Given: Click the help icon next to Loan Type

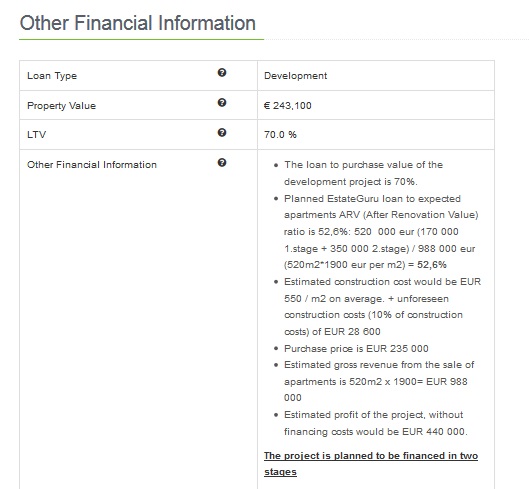Looking at the screenshot, I should (x=222, y=73).
